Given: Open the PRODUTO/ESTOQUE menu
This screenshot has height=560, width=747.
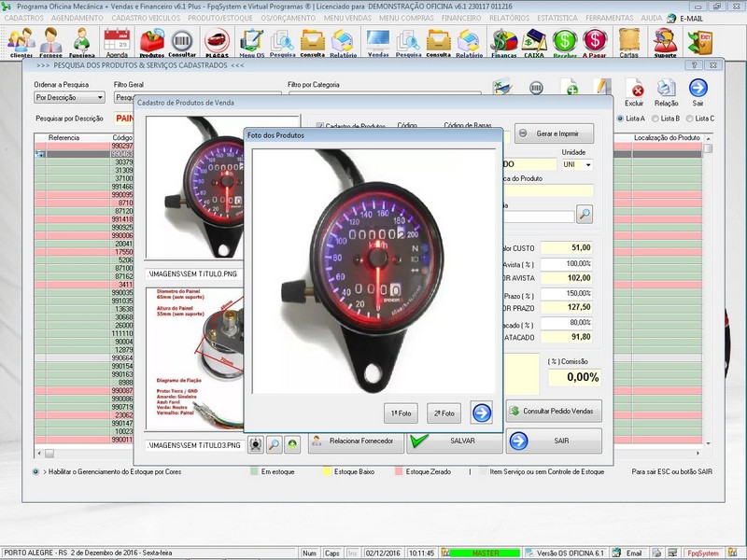Looking at the screenshot, I should tap(220, 18).
